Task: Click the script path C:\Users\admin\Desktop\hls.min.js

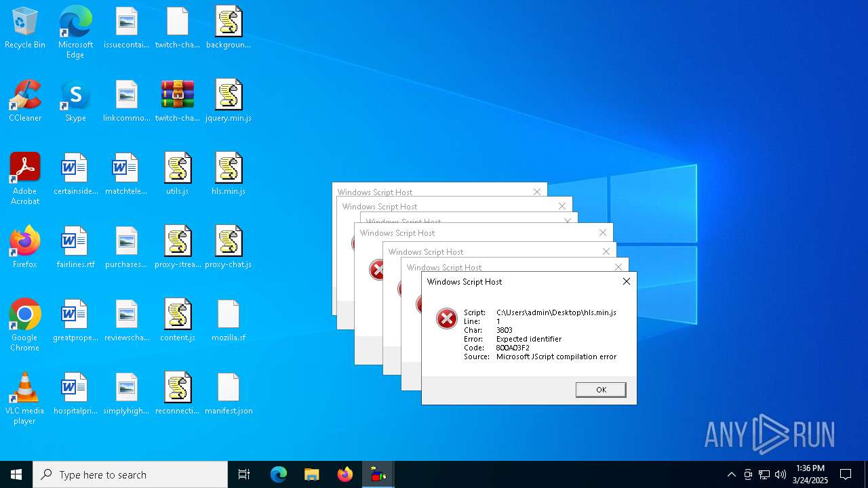Action: pos(556,312)
